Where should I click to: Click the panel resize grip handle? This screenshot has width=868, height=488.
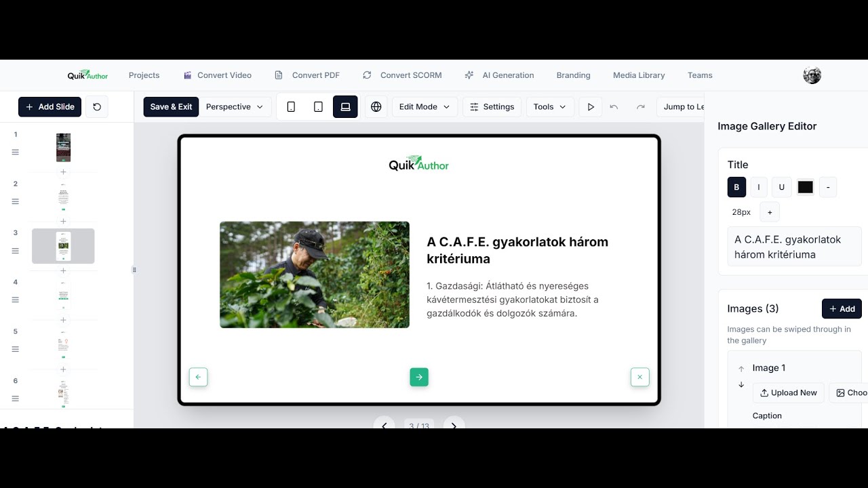134,270
